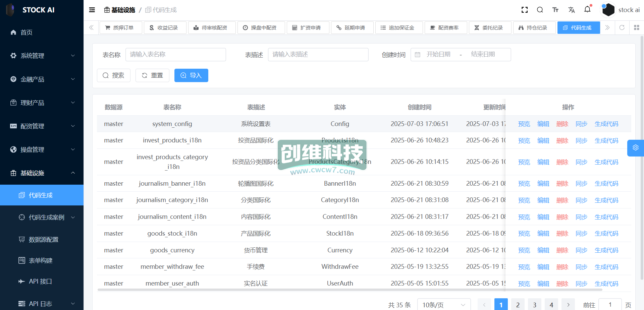Open the tab grid menu icon

click(x=636, y=27)
